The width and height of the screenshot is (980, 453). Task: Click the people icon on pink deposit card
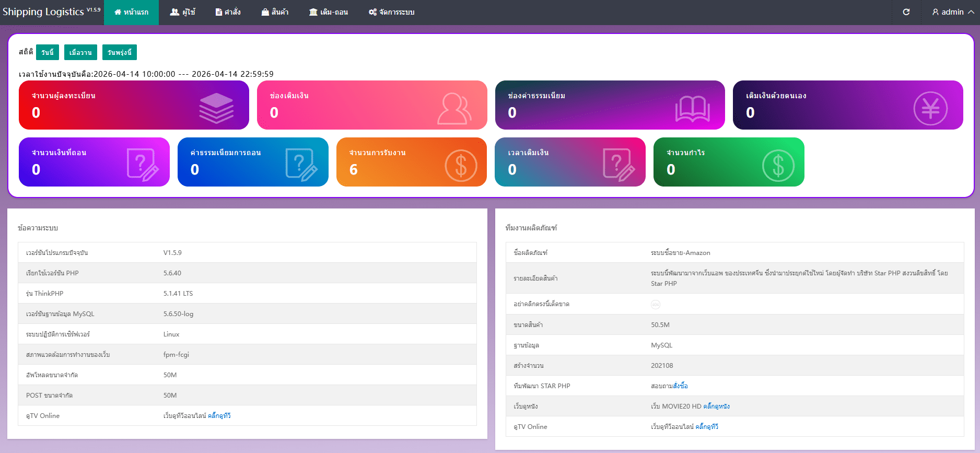point(454,108)
